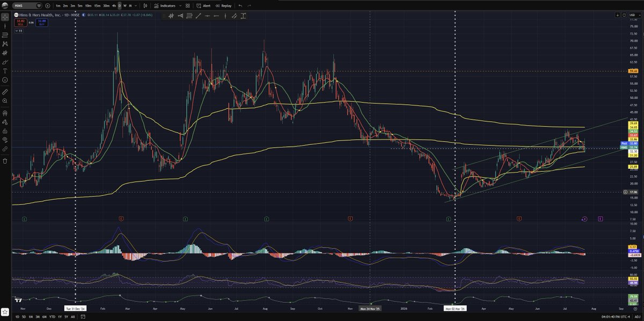This screenshot has height=321, width=644.
Task: Set the chart range to YTD
Action: point(52,317)
